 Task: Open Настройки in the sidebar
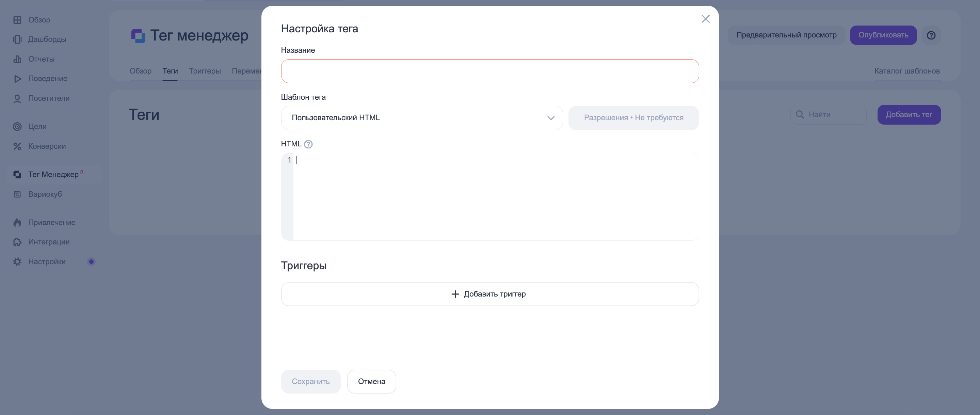[47, 262]
